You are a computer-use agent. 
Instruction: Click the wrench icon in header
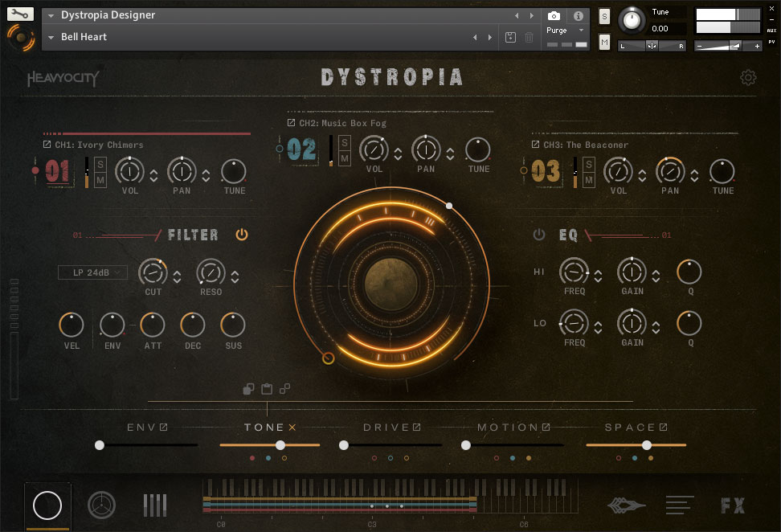coord(20,14)
